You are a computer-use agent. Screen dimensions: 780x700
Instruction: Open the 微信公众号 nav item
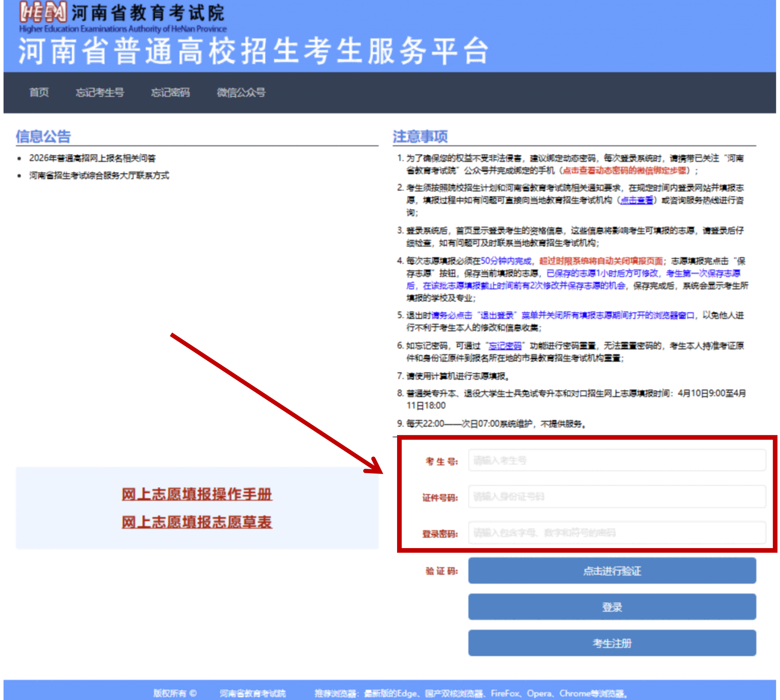241,92
